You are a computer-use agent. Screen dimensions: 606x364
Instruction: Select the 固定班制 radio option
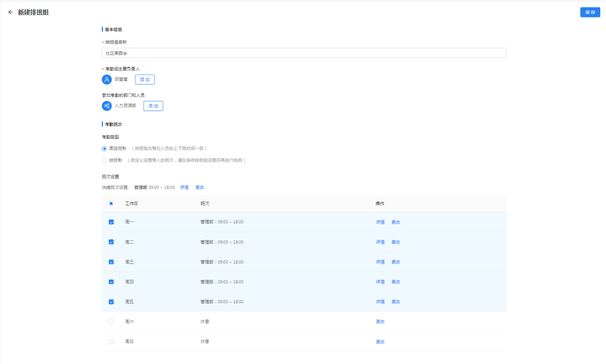point(104,149)
